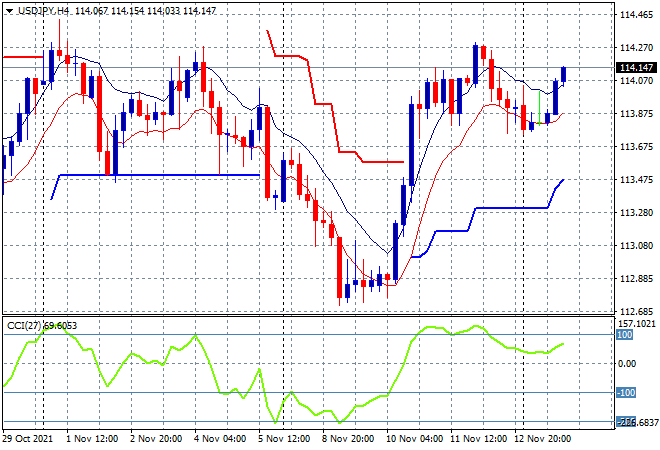Viewport: 660px width, 450px height.
Task: Select the USDJPY,H4 chart title text
Action: pos(43,11)
